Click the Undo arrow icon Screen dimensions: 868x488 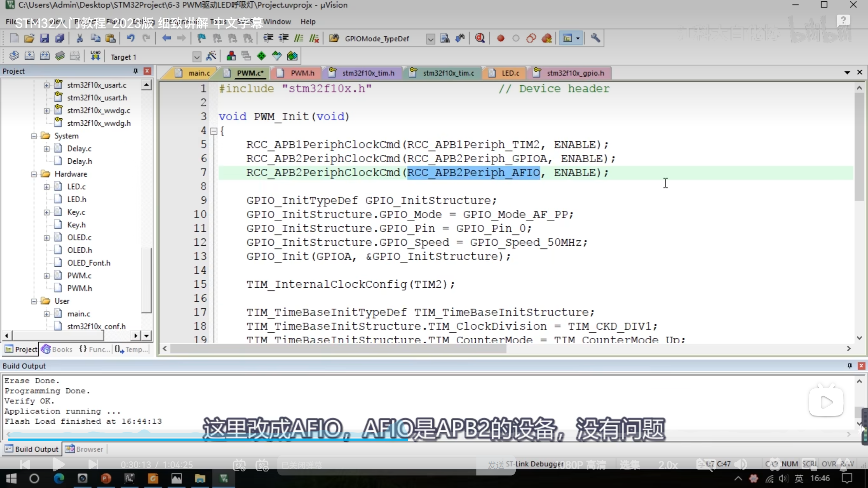coord(131,38)
